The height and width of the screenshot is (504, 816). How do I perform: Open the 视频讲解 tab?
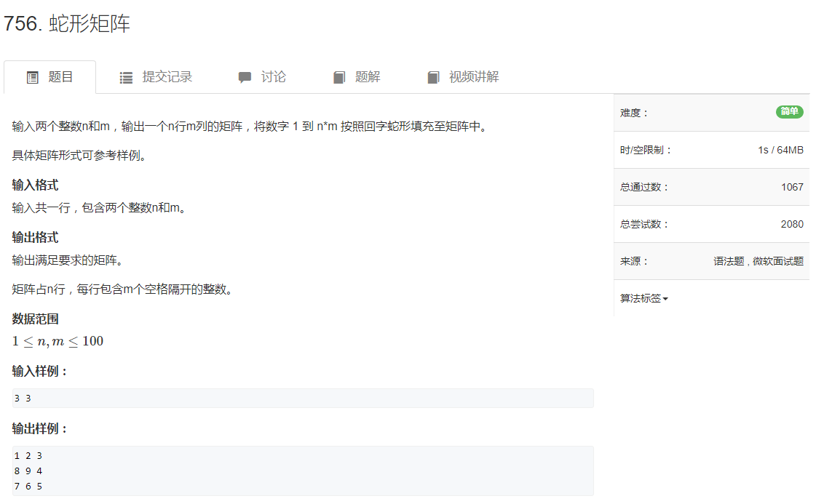tap(472, 76)
